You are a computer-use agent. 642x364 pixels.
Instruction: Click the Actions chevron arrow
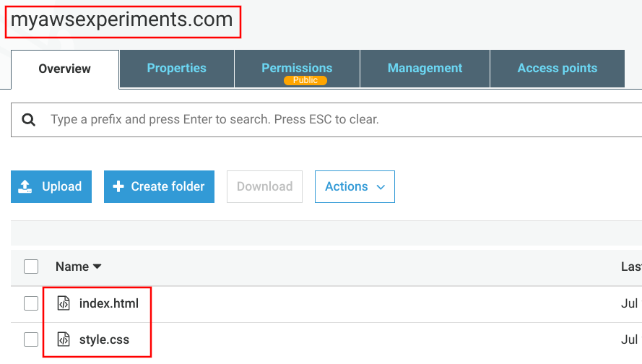tap(381, 187)
